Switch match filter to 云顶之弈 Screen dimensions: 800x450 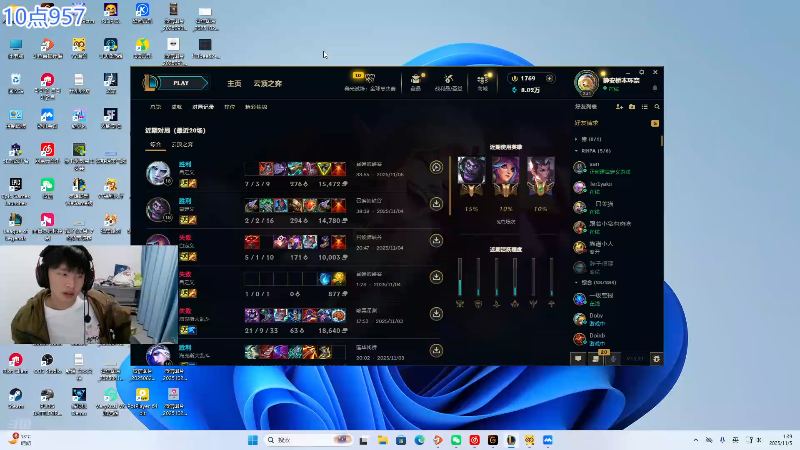tap(182, 144)
